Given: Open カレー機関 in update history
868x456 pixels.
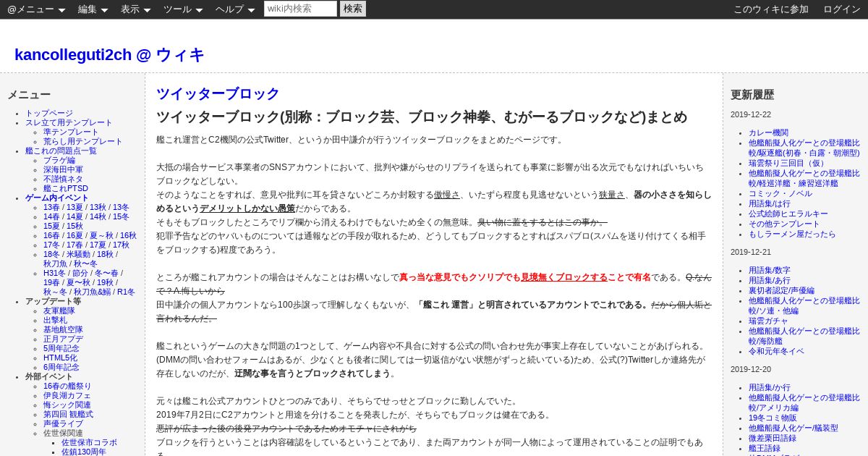Looking at the screenshot, I should (768, 133).
